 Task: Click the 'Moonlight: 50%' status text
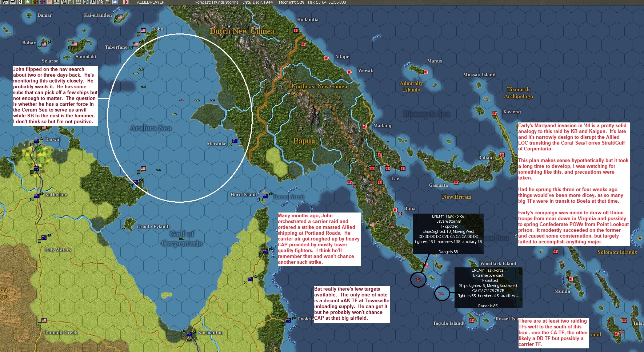tap(291, 2)
